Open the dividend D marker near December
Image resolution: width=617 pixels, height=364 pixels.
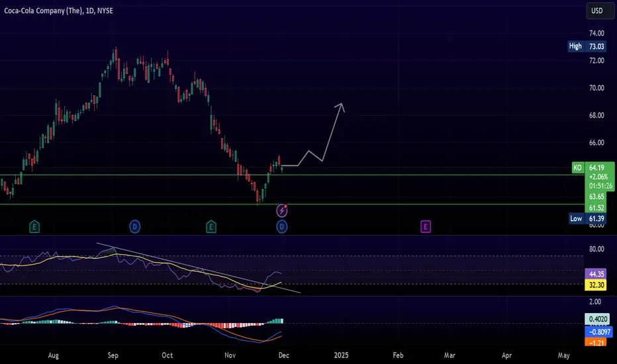[282, 226]
